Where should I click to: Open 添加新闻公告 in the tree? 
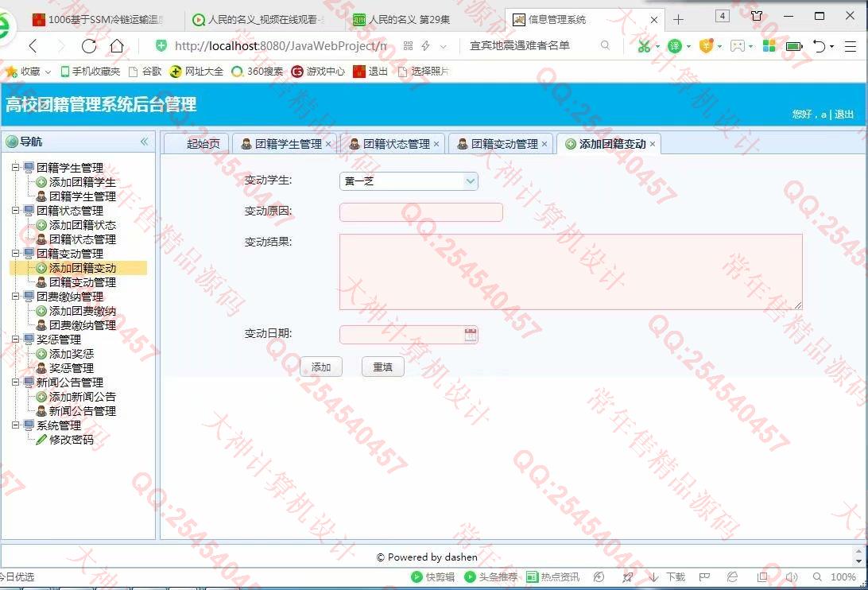tap(82, 397)
